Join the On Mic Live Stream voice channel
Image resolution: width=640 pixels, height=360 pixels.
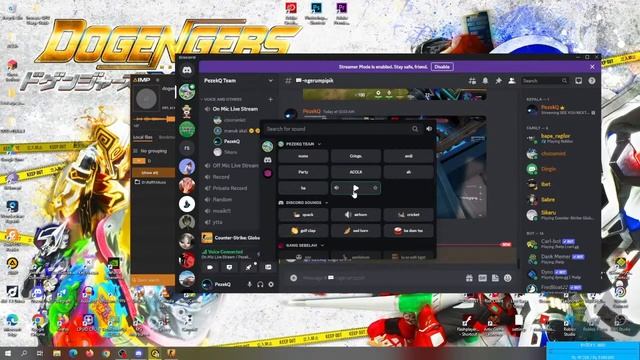coord(235,109)
